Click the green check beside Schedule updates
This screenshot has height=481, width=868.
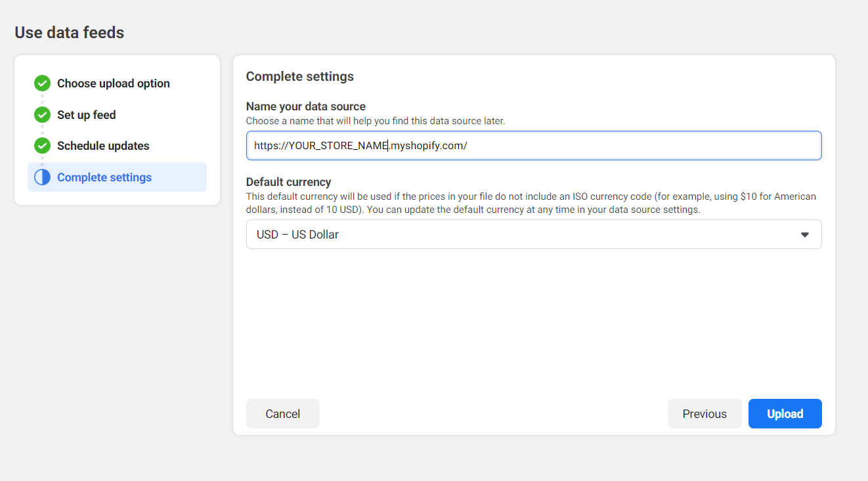[x=42, y=146]
